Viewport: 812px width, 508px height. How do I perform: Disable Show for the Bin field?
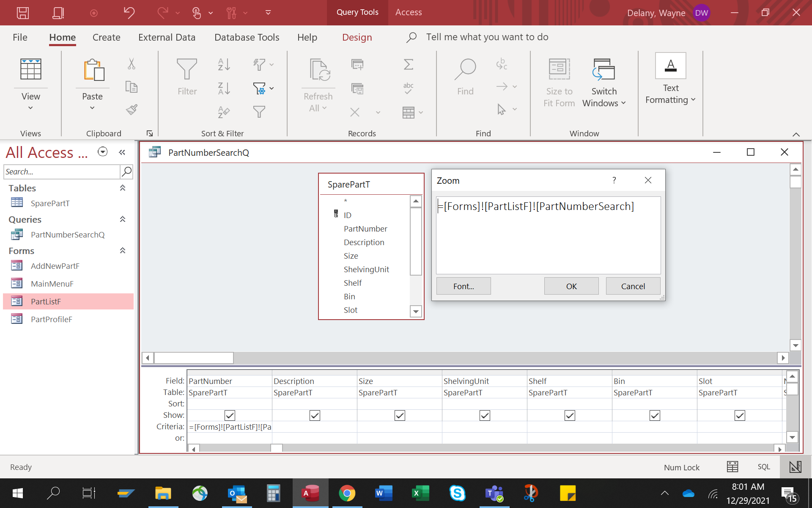pos(654,415)
